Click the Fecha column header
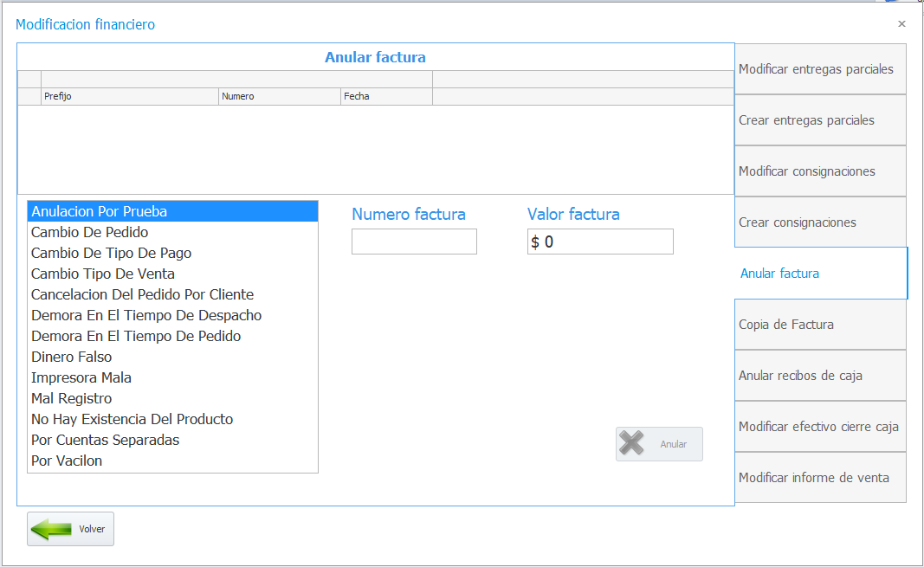 386,97
